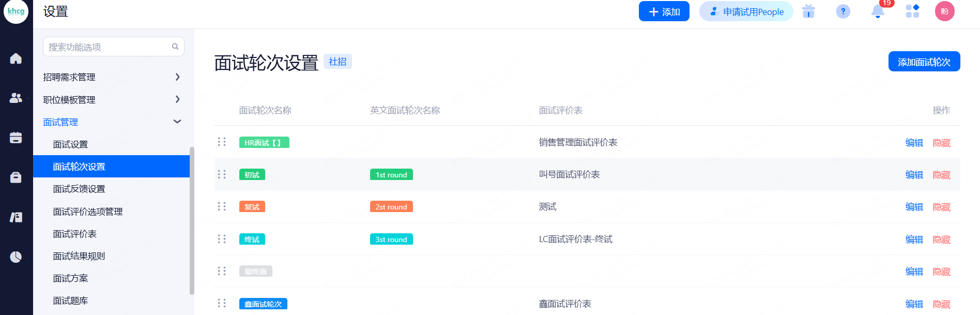Open the help question mark icon

843,11
